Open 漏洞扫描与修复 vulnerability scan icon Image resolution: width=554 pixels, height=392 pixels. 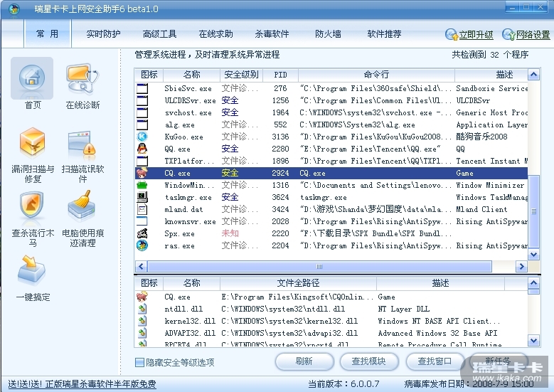32,142
